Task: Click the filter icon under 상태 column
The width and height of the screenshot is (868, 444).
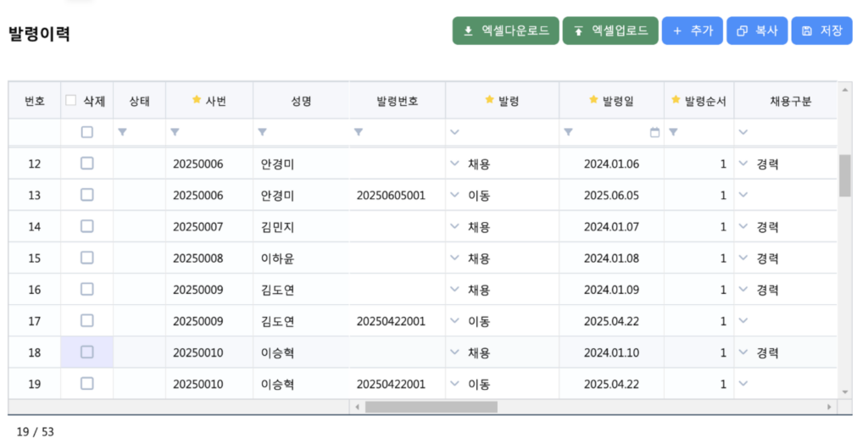Action: point(122,132)
